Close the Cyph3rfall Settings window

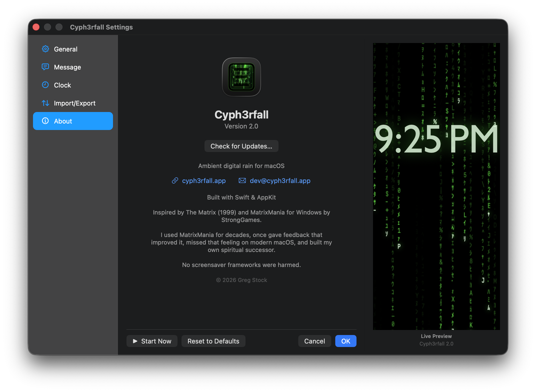click(36, 27)
